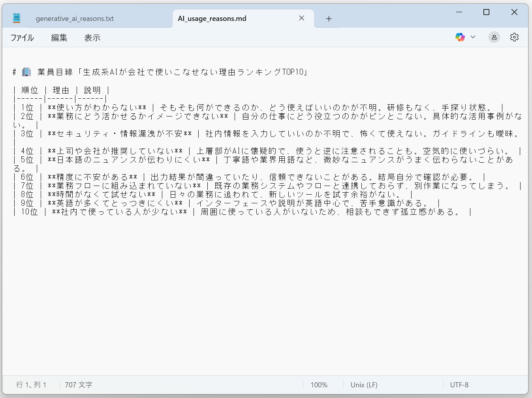
Task: Click the UTF-8 encoding indicator
Action: point(459,385)
